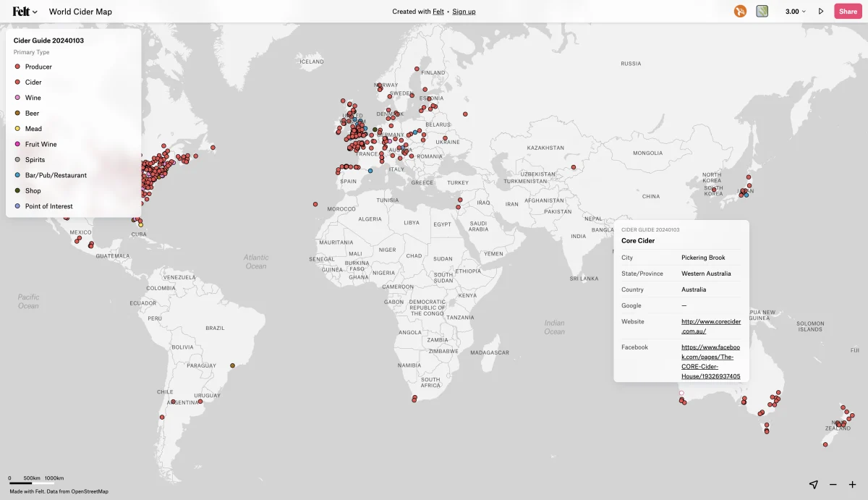Click the red marker west of Morocco
868x500 pixels.
pos(315,204)
